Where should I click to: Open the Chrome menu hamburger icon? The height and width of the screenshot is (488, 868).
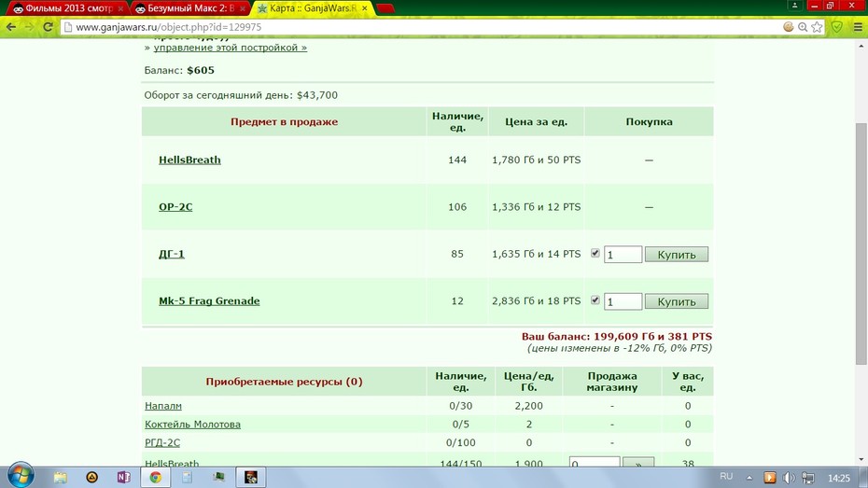[x=858, y=26]
